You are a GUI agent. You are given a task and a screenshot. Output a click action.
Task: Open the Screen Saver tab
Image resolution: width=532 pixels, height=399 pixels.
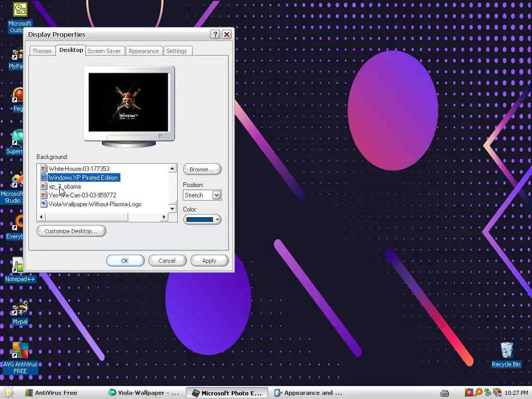tap(104, 51)
